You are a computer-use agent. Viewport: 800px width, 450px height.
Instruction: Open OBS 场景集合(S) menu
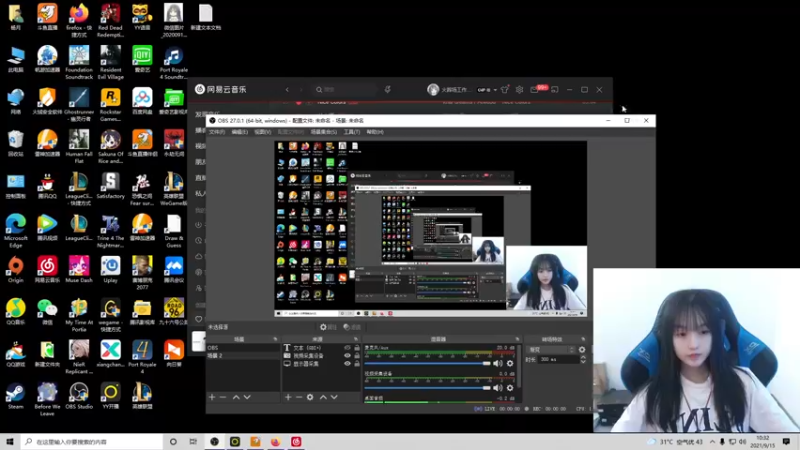(323, 132)
